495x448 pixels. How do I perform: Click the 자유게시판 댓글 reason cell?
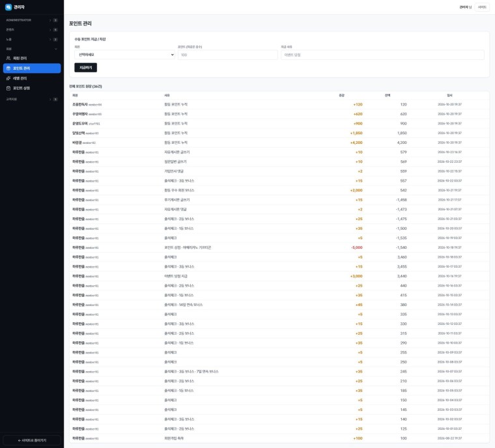click(x=175, y=209)
